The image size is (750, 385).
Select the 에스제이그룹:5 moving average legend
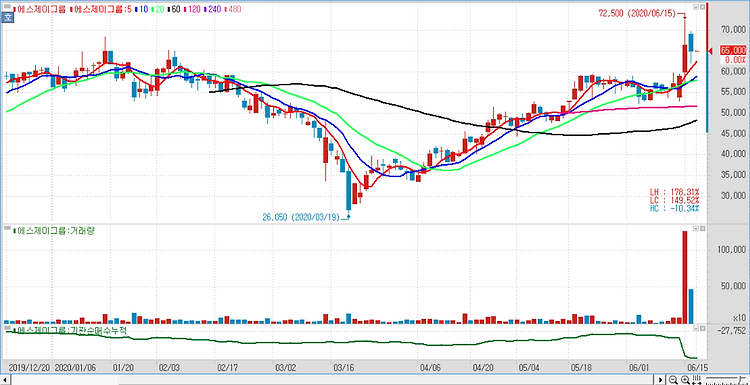click(100, 9)
